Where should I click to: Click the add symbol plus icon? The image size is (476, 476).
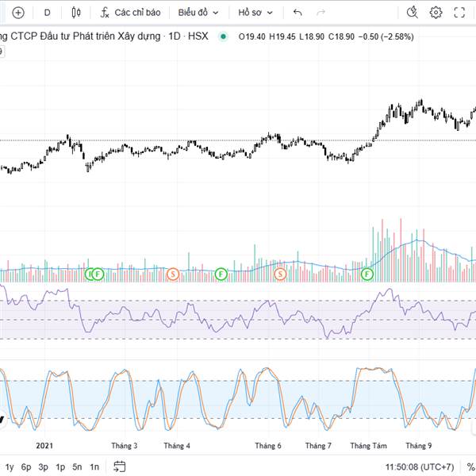coord(18,13)
